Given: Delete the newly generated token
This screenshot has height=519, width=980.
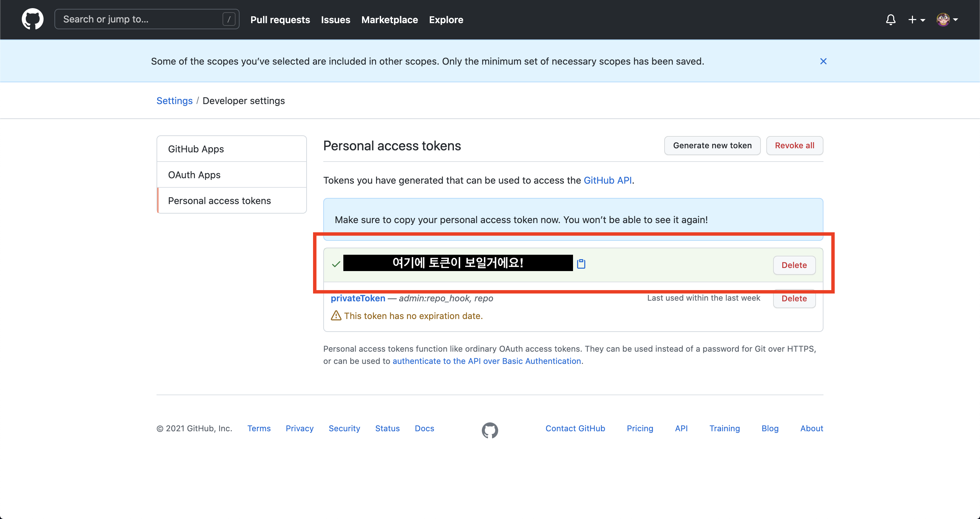Looking at the screenshot, I should pos(794,265).
